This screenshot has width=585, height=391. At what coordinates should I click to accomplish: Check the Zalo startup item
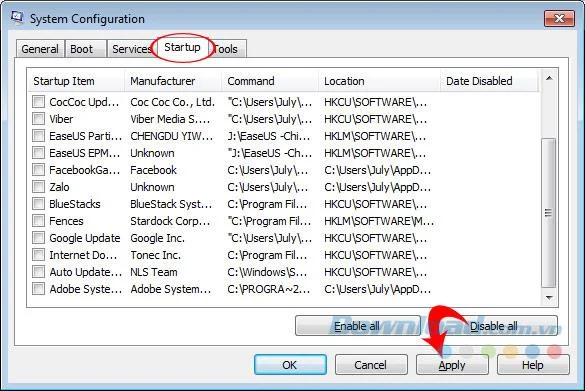38,187
